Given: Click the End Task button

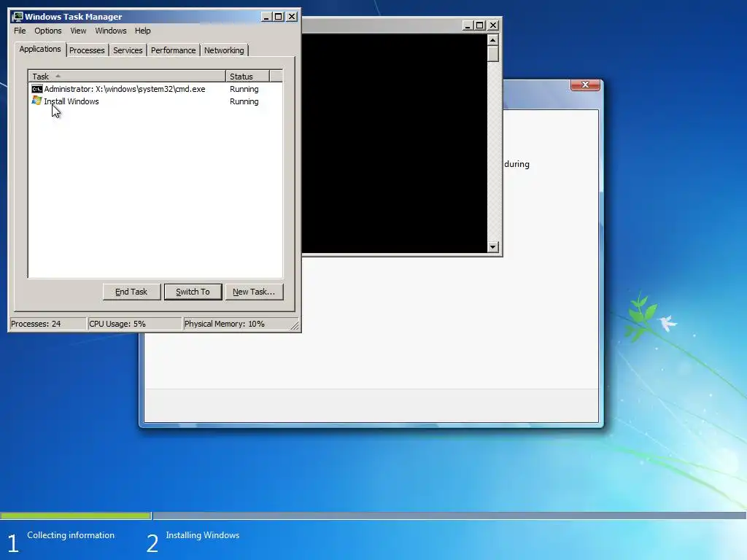Looking at the screenshot, I should click(x=131, y=292).
